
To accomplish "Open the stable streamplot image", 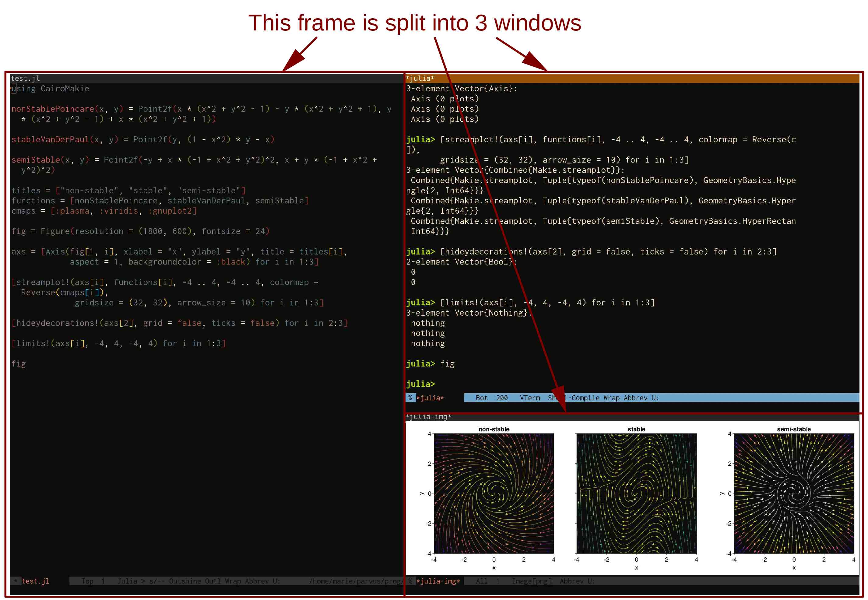I will [x=636, y=493].
